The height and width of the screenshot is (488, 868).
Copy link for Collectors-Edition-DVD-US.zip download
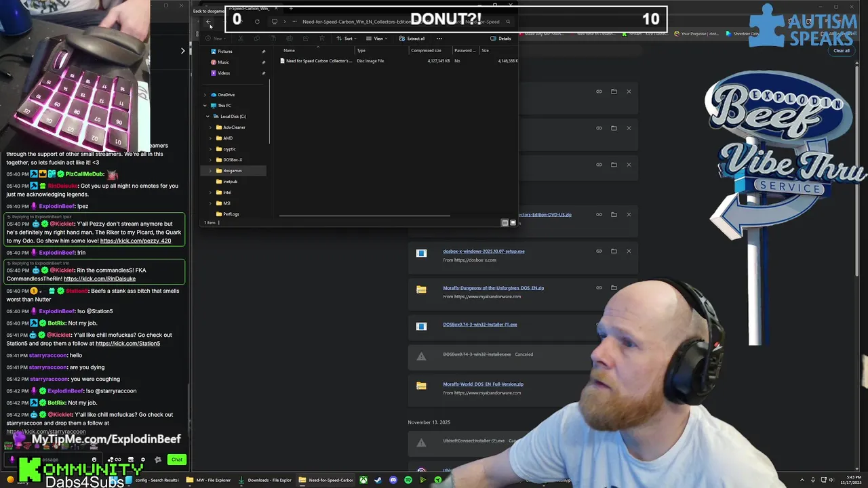click(599, 215)
